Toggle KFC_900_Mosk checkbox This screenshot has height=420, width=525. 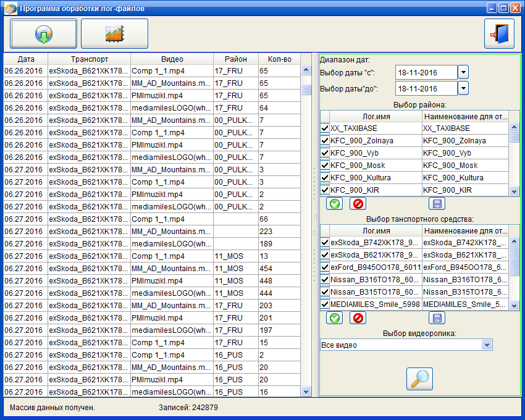[324, 166]
